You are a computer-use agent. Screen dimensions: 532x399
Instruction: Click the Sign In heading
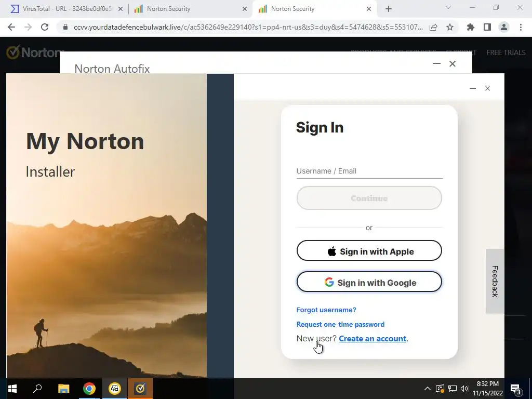(x=320, y=128)
